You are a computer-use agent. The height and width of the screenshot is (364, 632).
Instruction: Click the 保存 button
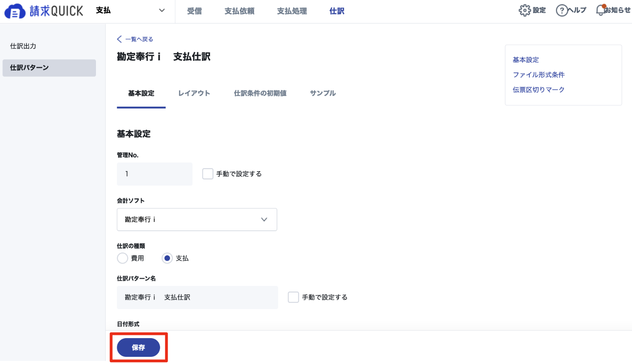tap(139, 348)
